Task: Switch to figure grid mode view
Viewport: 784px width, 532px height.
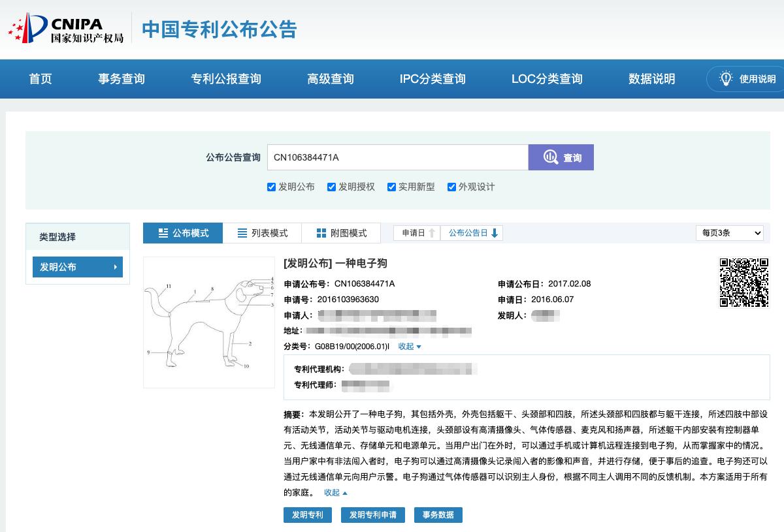Action: pyautogui.click(x=341, y=233)
